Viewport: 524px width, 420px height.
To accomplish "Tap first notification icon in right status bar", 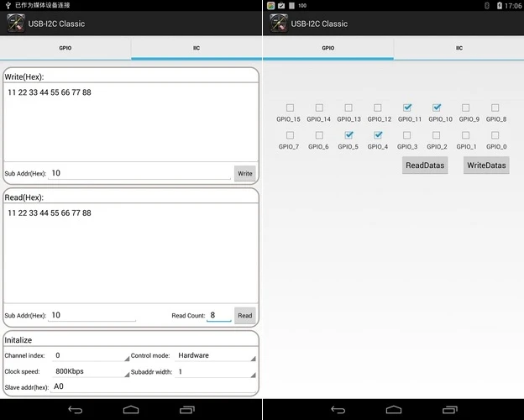I will pos(271,5).
